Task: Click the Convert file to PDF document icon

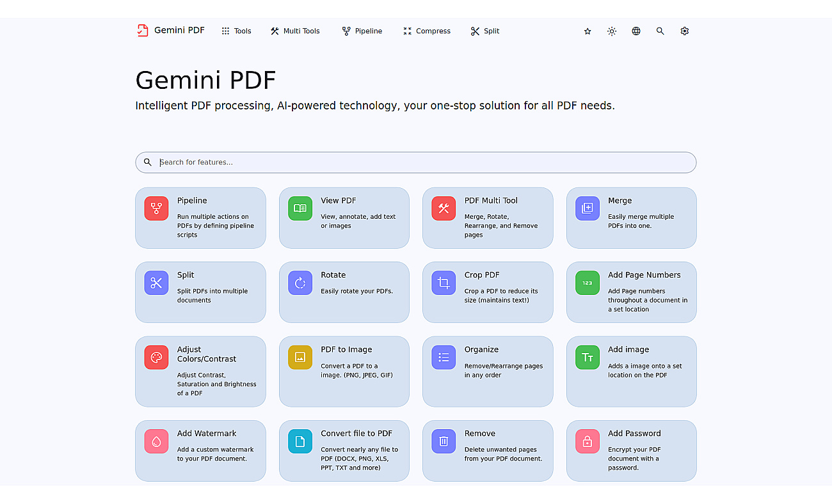Action: 300,441
